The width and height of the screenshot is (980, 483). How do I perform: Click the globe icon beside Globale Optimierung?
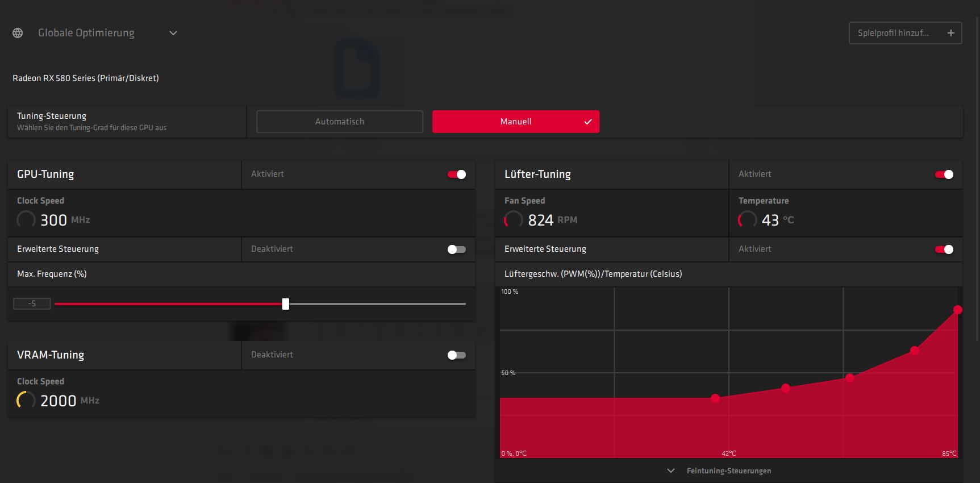pyautogui.click(x=18, y=33)
